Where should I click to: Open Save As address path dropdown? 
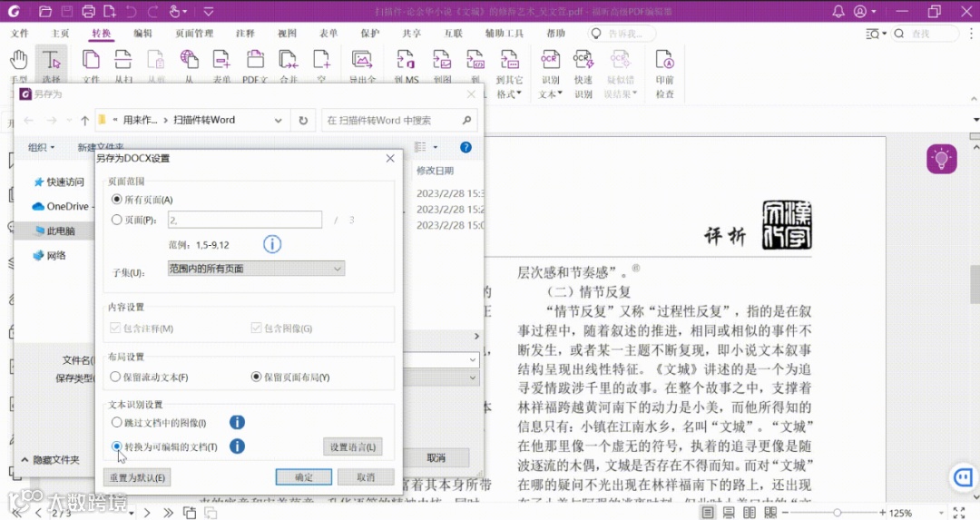[279, 120]
